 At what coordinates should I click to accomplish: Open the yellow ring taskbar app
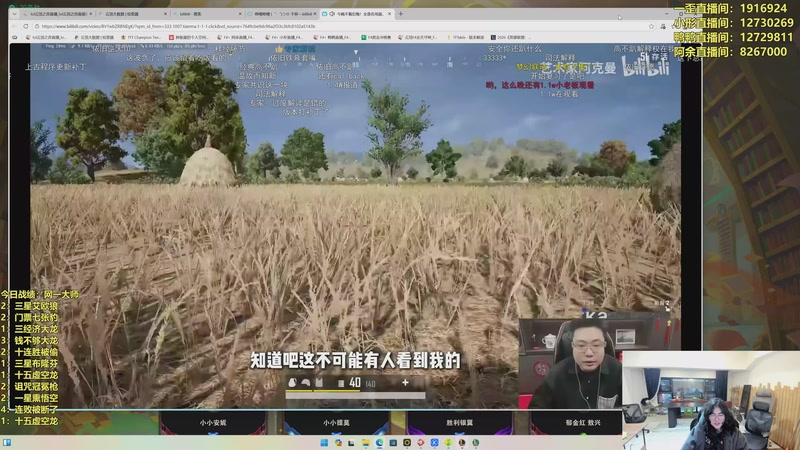click(x=407, y=442)
